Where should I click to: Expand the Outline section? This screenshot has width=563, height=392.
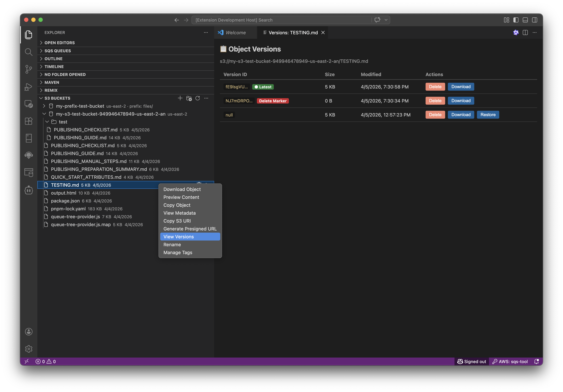(x=126, y=59)
